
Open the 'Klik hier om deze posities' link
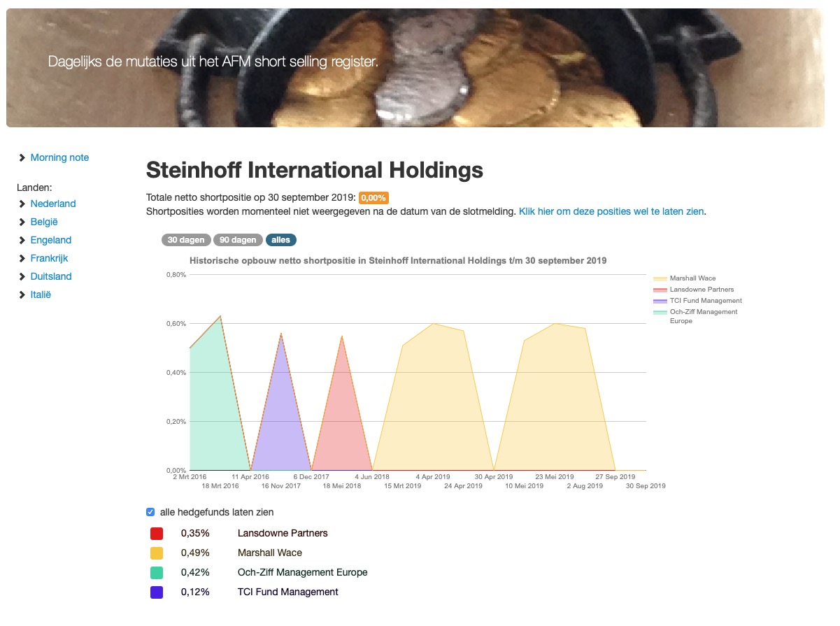pos(610,211)
